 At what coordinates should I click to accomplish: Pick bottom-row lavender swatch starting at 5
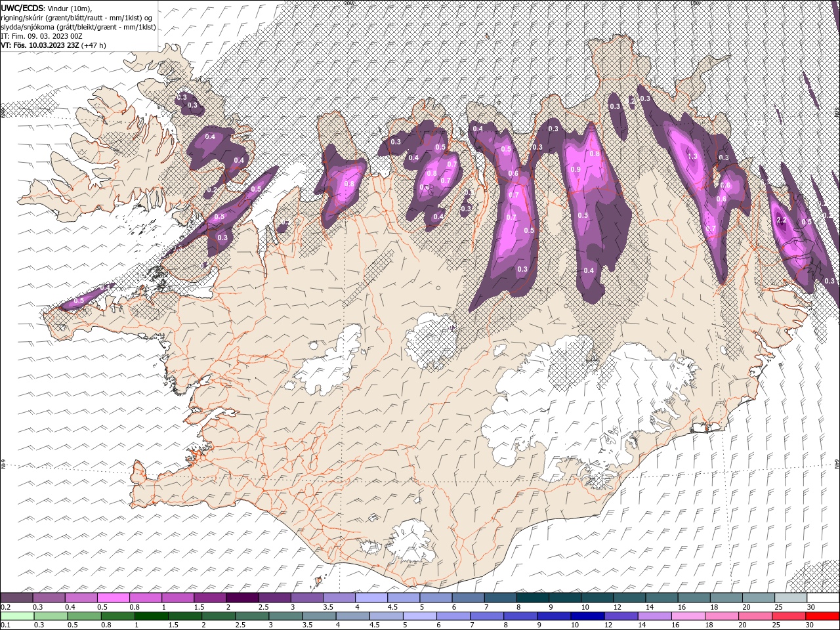(x=420, y=616)
